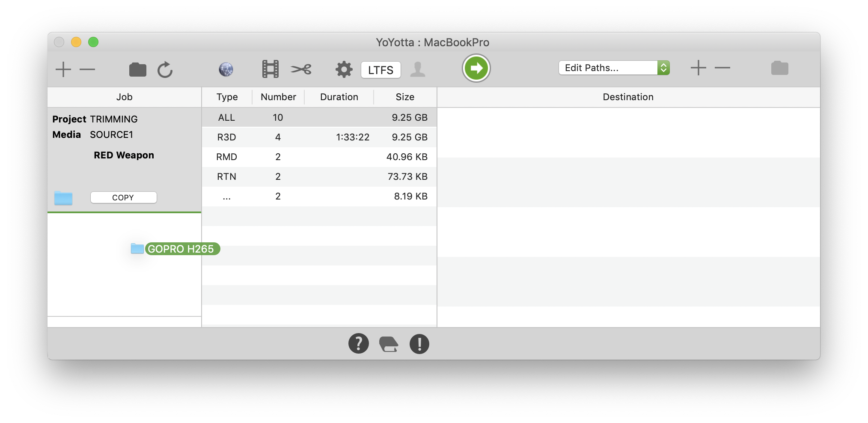Open the manual book icon
Image resolution: width=868 pixels, height=423 pixels.
[389, 344]
